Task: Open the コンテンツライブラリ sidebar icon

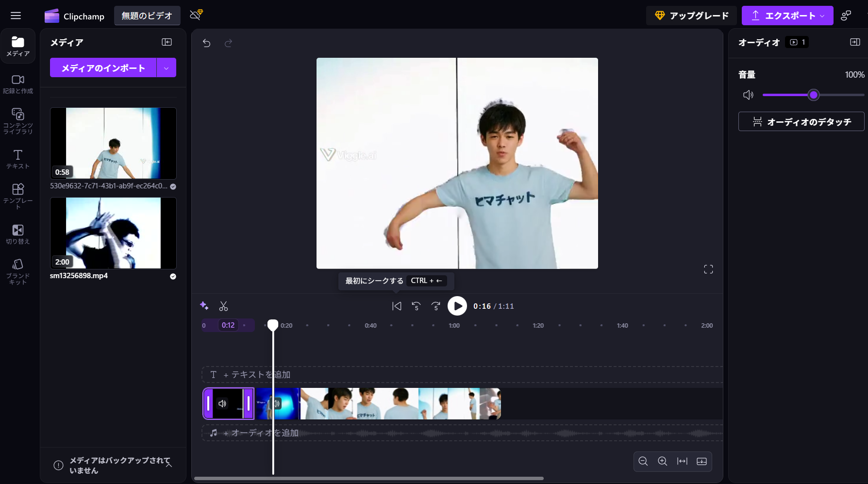Action: 18,120
